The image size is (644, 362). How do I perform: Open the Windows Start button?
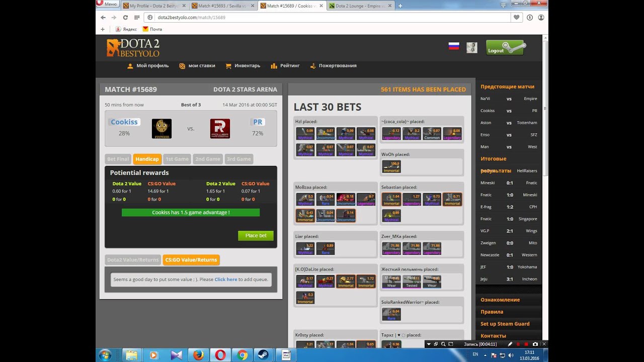click(106, 355)
